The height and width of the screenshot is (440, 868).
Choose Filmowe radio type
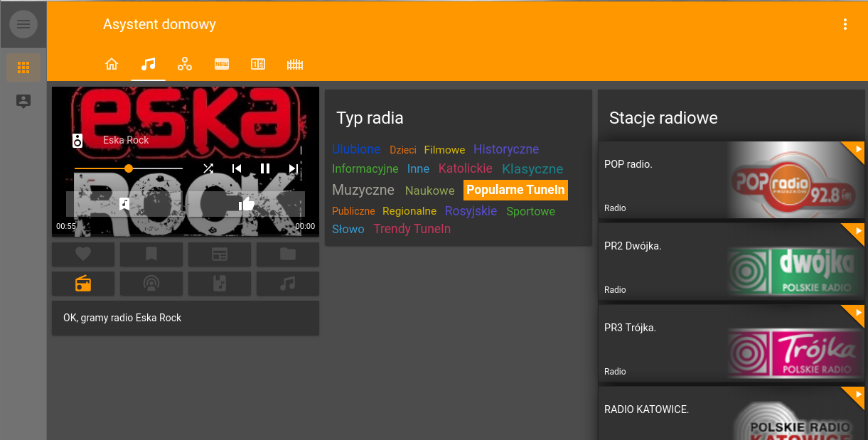pos(444,150)
